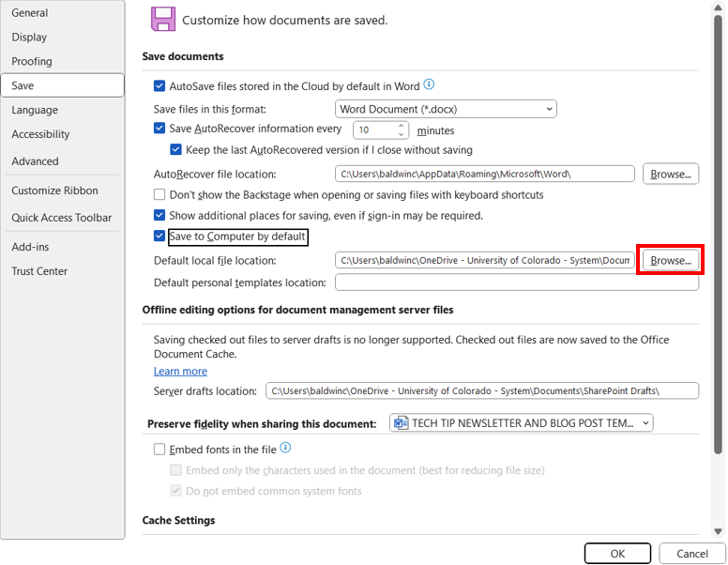Uncheck Save to Computer by default

(x=159, y=237)
